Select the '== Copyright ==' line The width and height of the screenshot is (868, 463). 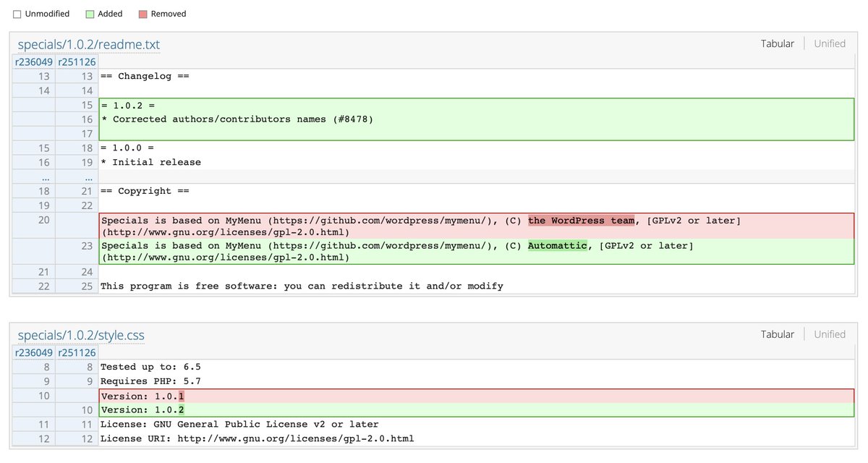[476, 191]
